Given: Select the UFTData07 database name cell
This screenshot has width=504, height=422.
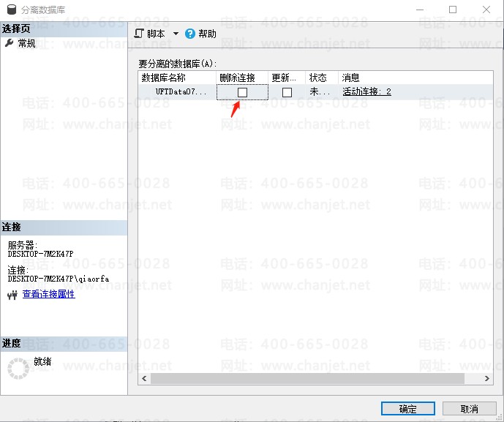Looking at the screenshot, I should [x=181, y=92].
